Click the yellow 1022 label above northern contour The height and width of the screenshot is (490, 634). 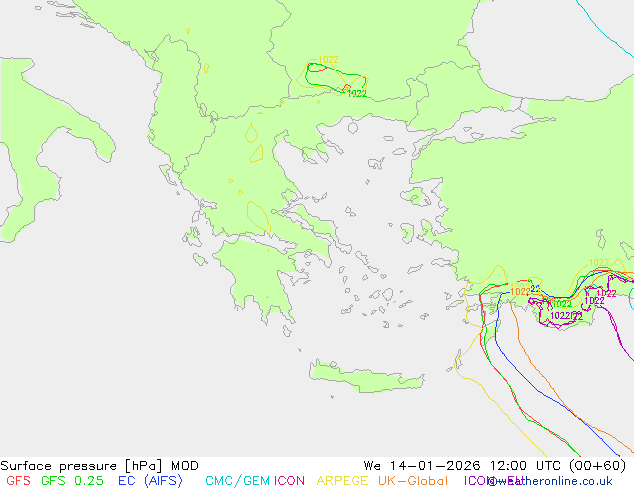click(x=328, y=60)
